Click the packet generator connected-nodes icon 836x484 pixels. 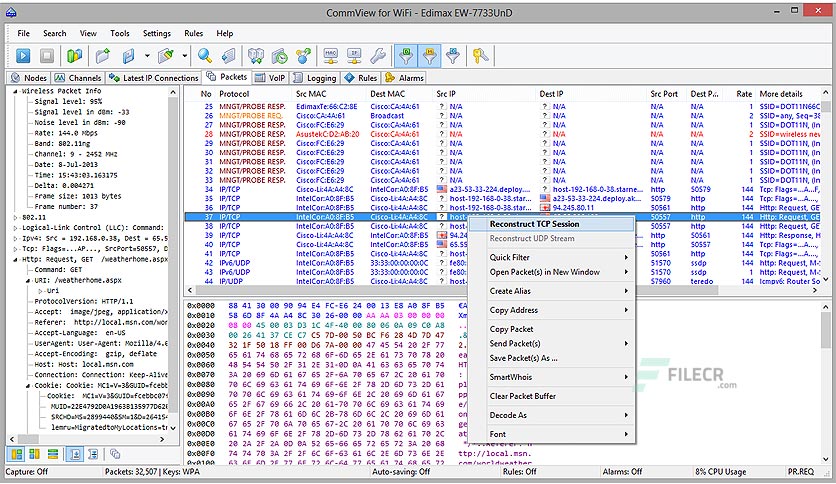pyautogui.click(x=303, y=55)
